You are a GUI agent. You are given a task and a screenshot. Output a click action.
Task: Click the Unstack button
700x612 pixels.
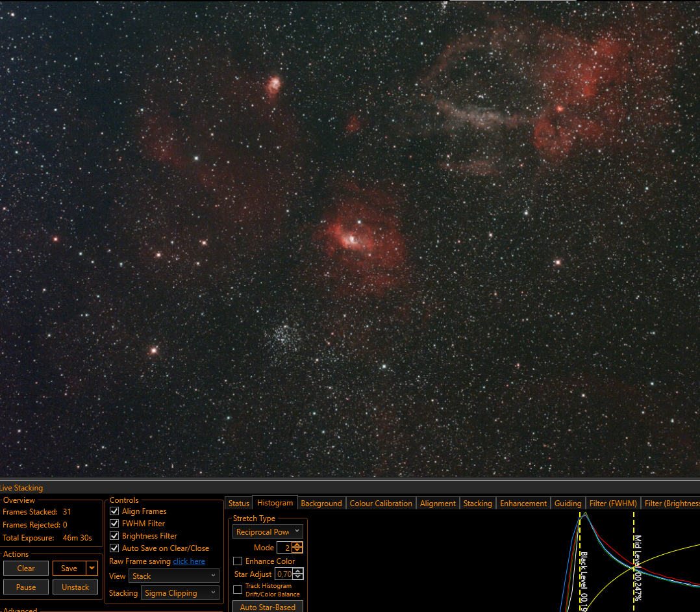pyautogui.click(x=75, y=587)
